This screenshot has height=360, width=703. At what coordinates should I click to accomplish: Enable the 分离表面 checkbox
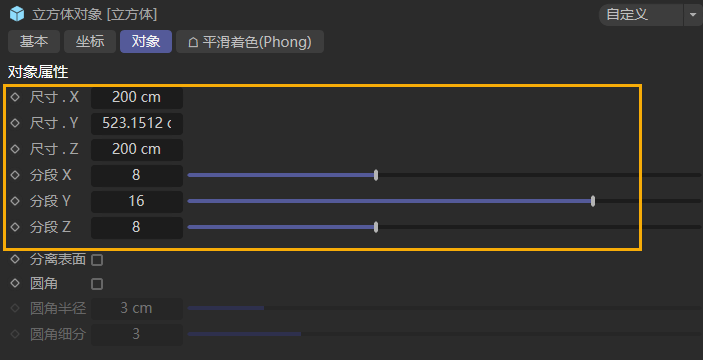[97, 260]
